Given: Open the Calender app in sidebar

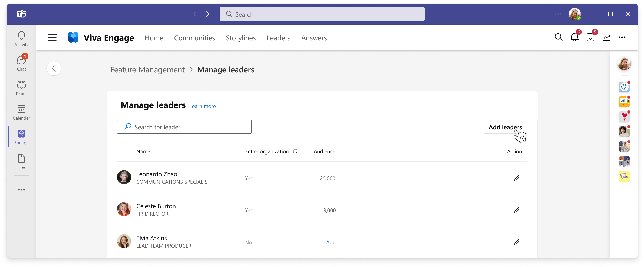Looking at the screenshot, I should pyautogui.click(x=21, y=112).
